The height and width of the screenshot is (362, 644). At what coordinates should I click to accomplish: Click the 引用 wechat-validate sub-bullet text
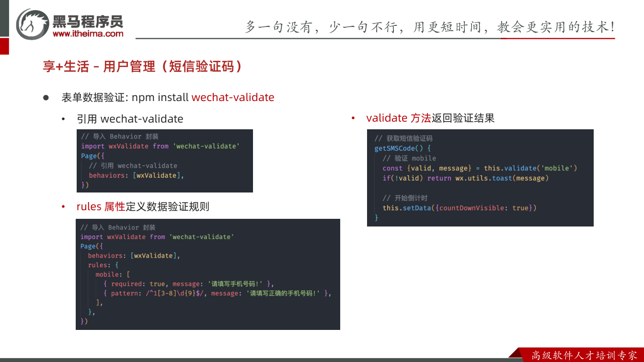(x=130, y=118)
